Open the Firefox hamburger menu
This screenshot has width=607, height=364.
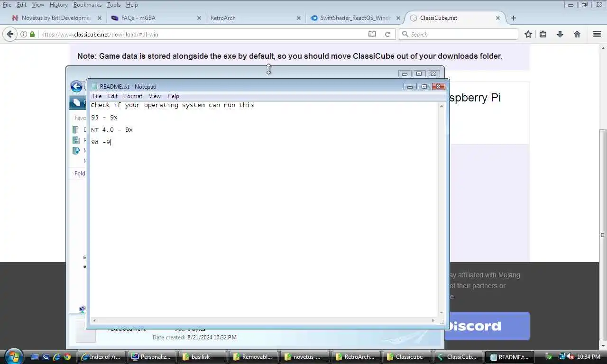tap(597, 34)
